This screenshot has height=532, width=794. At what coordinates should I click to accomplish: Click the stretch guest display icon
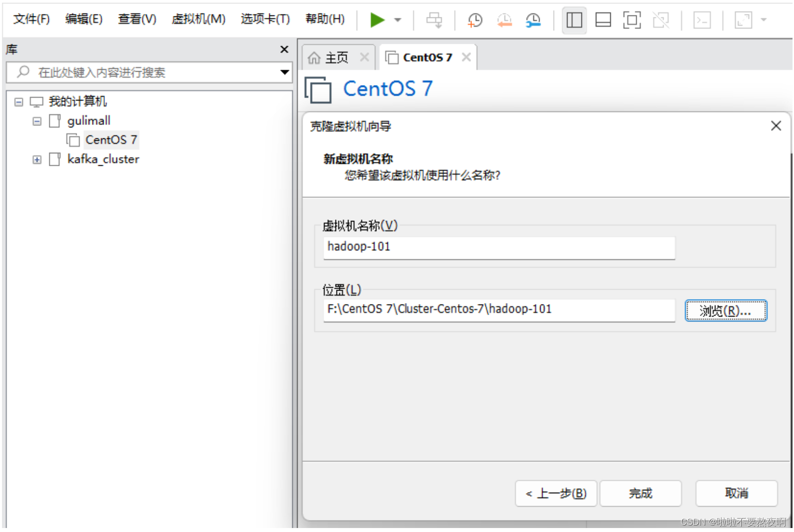[743, 20]
